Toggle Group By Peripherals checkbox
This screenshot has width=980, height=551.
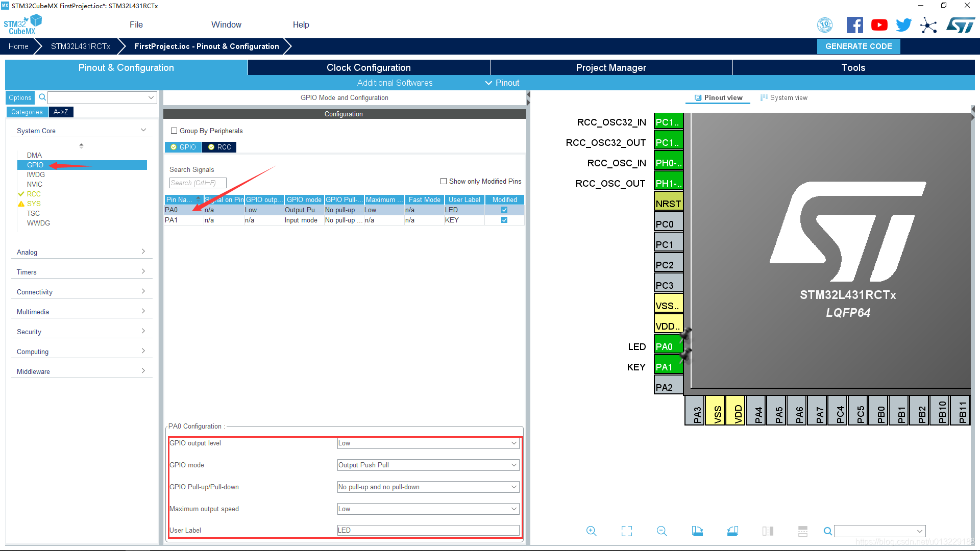(174, 131)
